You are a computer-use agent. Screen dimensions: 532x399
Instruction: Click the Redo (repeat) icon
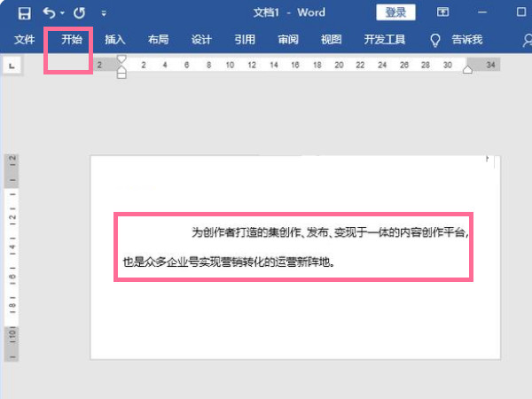80,13
